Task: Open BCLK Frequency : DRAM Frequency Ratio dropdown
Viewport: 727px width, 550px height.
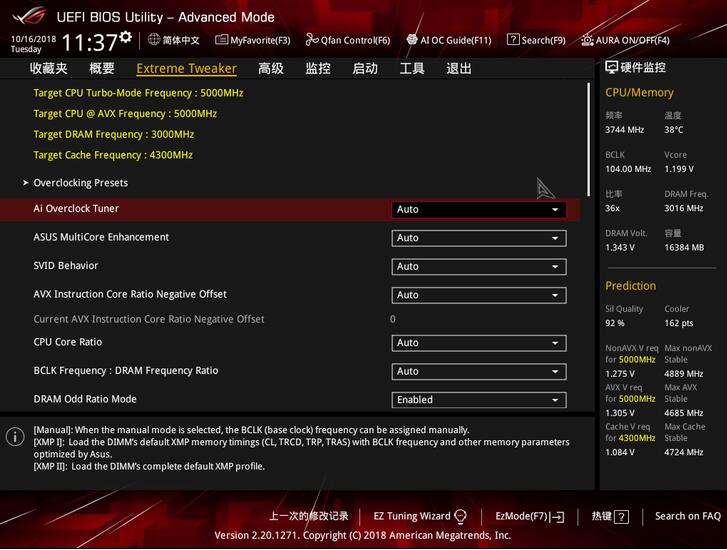Action: tap(478, 372)
